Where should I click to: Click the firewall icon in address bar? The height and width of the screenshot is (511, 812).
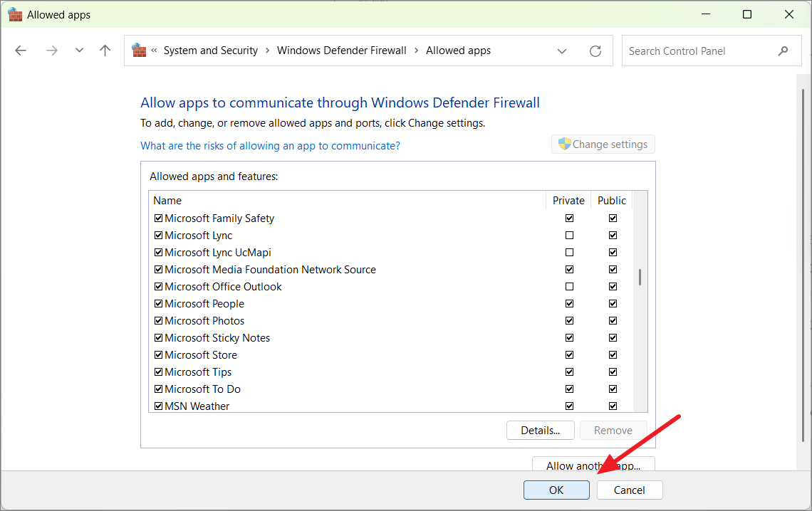139,50
